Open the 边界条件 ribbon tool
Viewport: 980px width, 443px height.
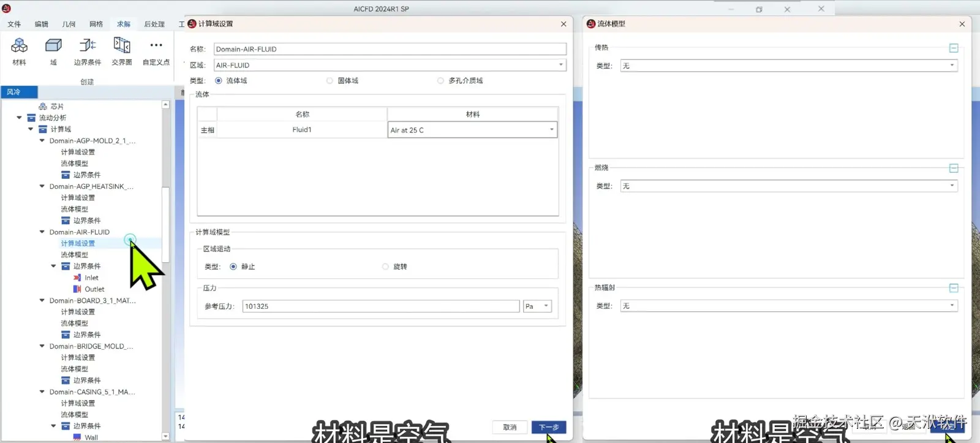[x=87, y=51]
